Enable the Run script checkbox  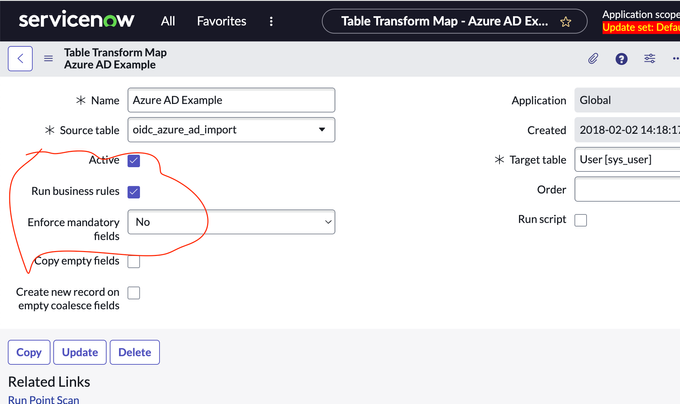point(580,220)
